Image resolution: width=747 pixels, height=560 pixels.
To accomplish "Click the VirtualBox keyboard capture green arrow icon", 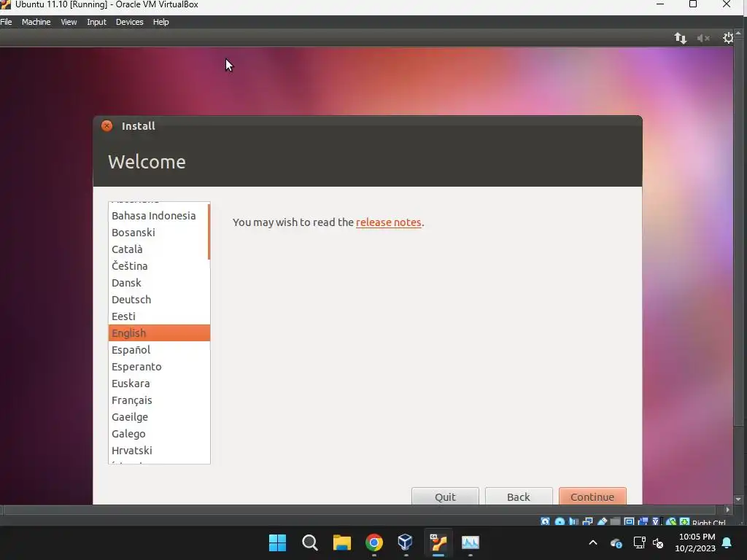I will pos(684,521).
